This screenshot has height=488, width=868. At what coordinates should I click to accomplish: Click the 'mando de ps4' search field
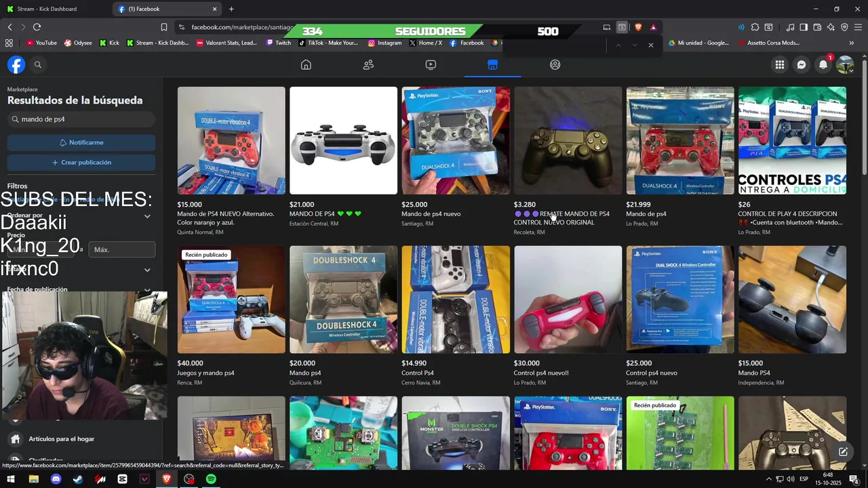pos(81,119)
